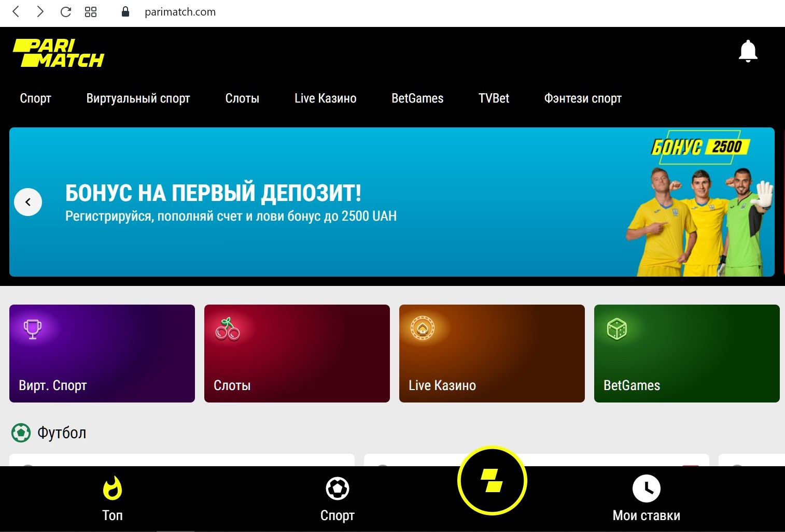Open the BetGames menu item in the top navigation
The height and width of the screenshot is (532, 785).
[x=417, y=98]
